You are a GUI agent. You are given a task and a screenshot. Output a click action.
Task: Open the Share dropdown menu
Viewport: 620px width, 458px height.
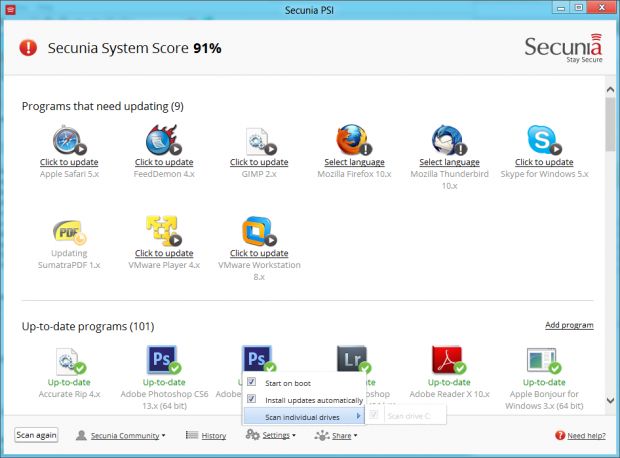(x=345, y=435)
